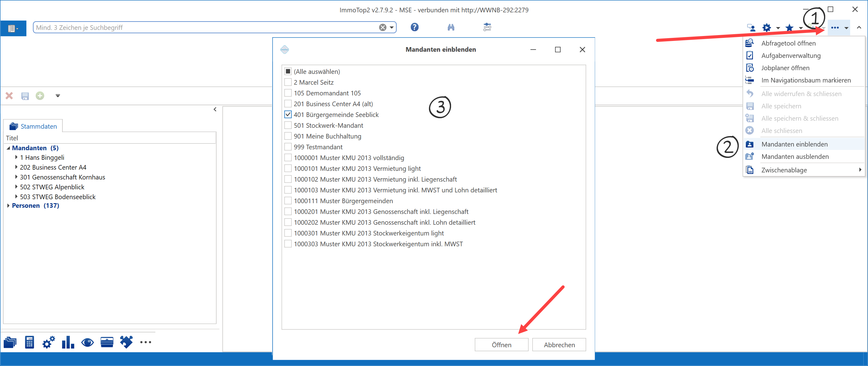Expand the 1 Hans Binggeli tree node
The width and height of the screenshot is (868, 366).
16,157
